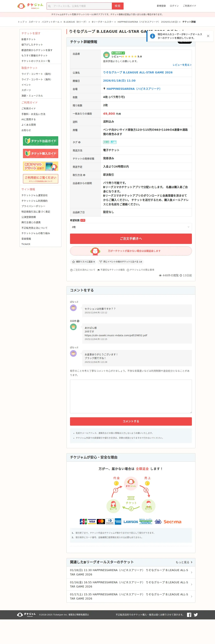Click the seller avatar in ticket details
The width and height of the screenshot is (215, 644).
click(106, 55)
